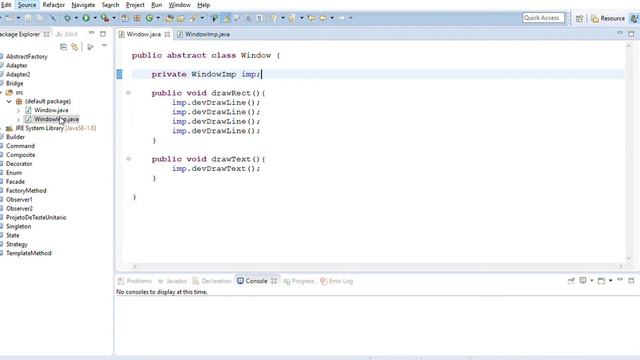Select the Console view tab
640x360 pixels.
click(257, 281)
